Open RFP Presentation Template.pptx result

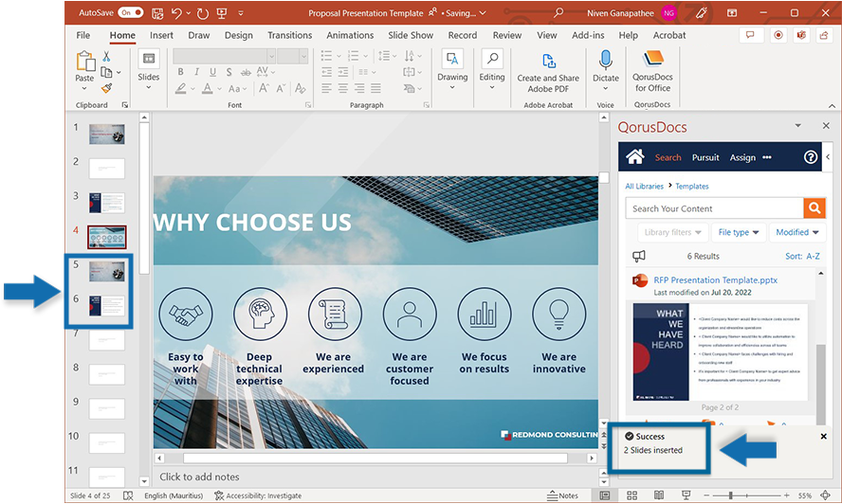click(x=715, y=280)
